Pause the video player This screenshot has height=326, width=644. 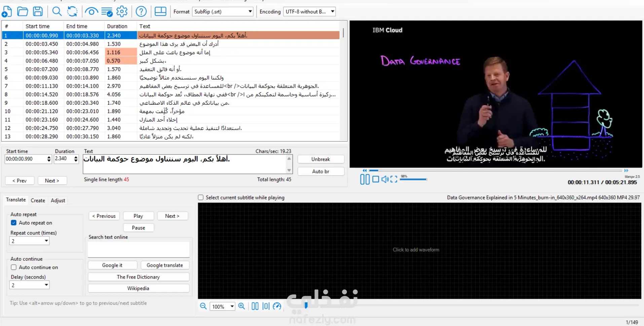pos(365,179)
